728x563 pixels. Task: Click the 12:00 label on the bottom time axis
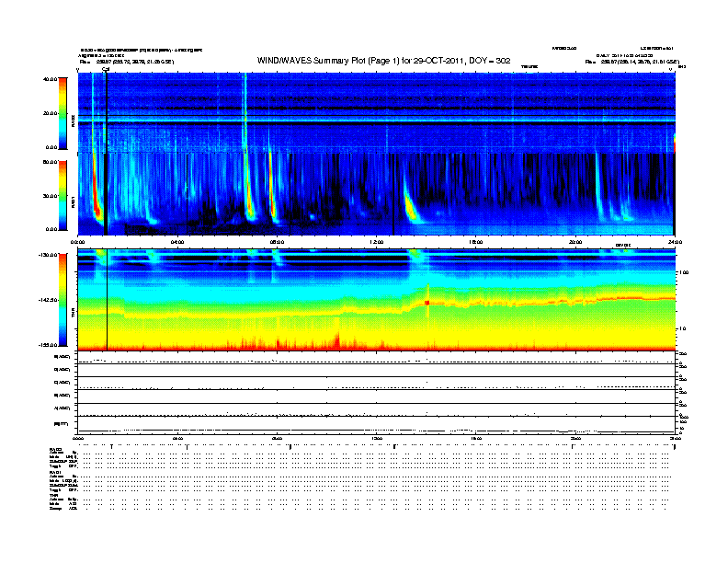click(x=377, y=438)
